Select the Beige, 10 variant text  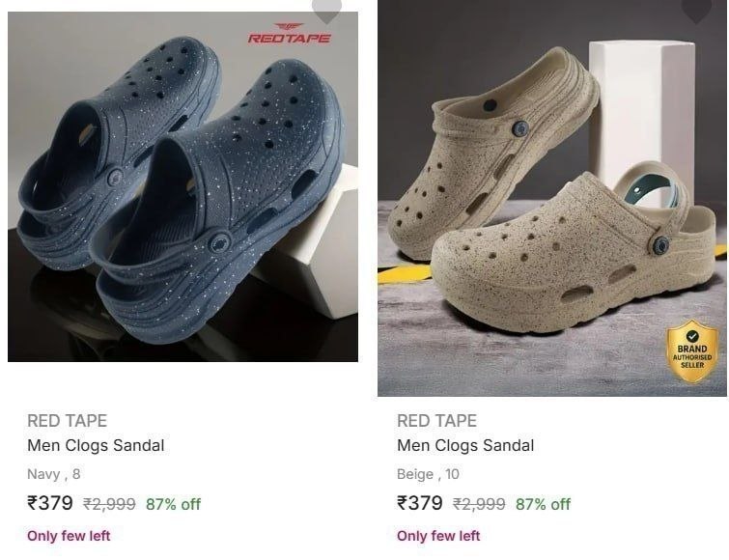click(428, 474)
